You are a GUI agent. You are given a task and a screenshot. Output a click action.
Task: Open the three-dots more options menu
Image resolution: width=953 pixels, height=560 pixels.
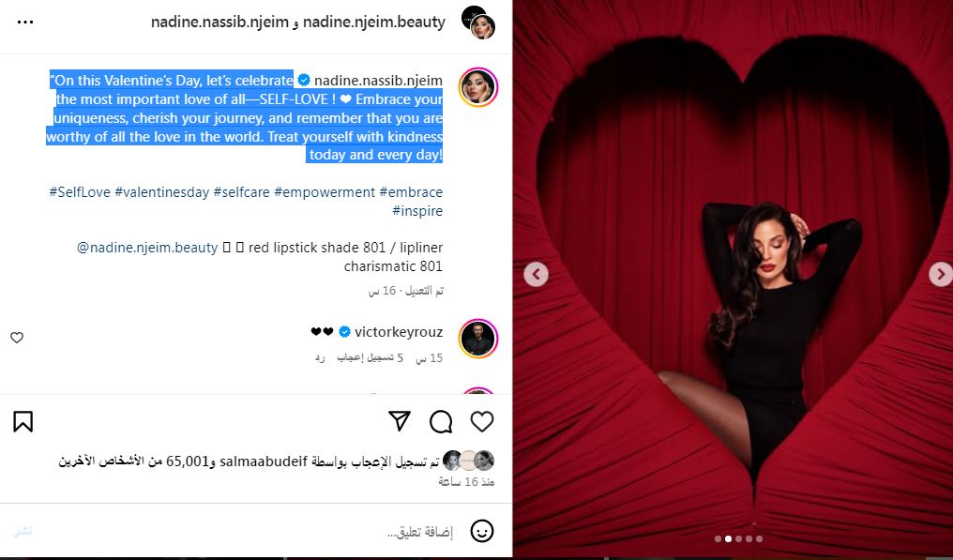(25, 23)
